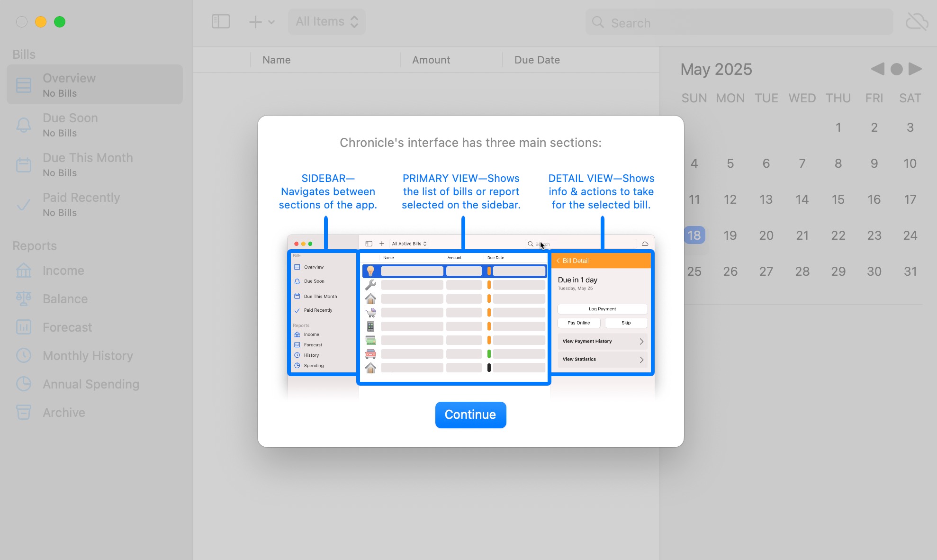
Task: Select May 6 in the calendar
Action: coord(766,163)
